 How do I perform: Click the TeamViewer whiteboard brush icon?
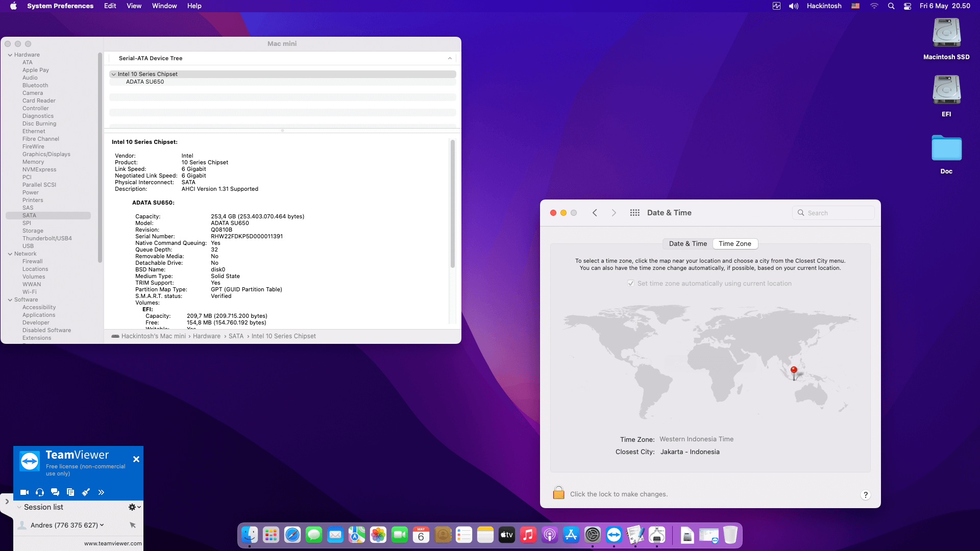86,492
